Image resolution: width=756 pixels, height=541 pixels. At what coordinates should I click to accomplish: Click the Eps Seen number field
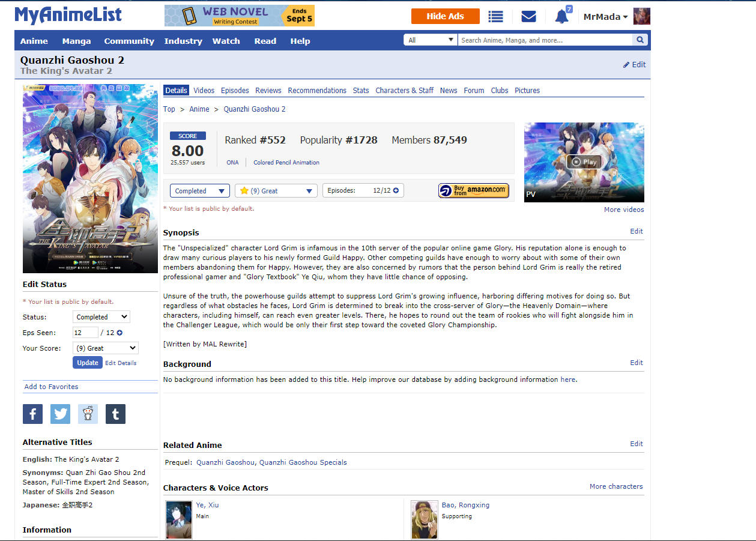85,333
